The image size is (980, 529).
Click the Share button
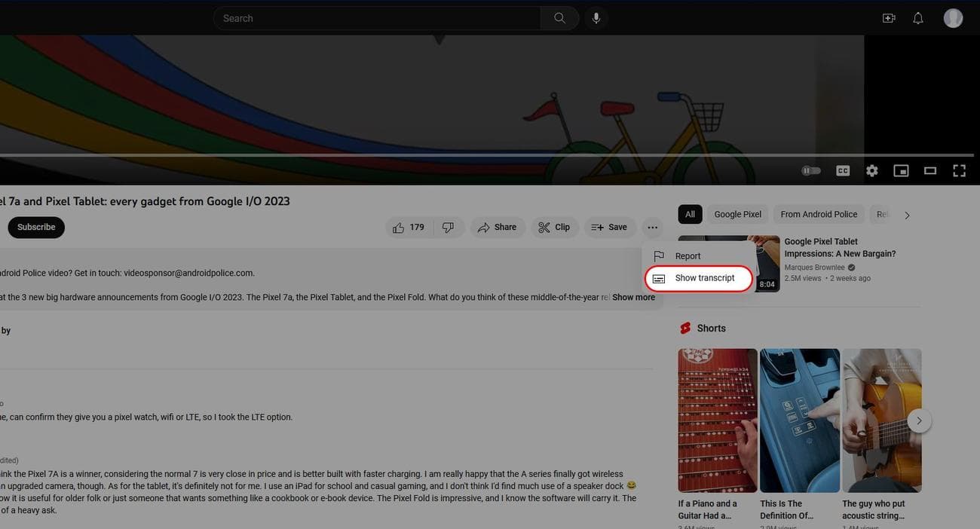(498, 228)
